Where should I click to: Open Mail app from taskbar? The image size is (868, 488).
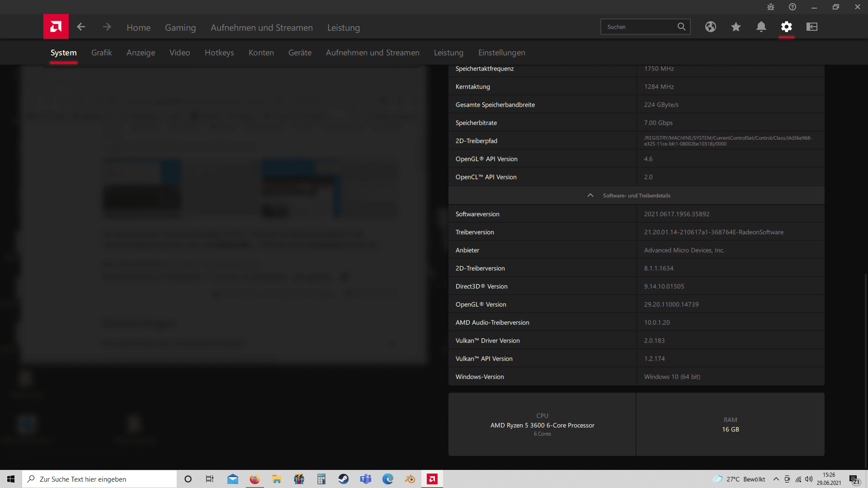(x=233, y=479)
